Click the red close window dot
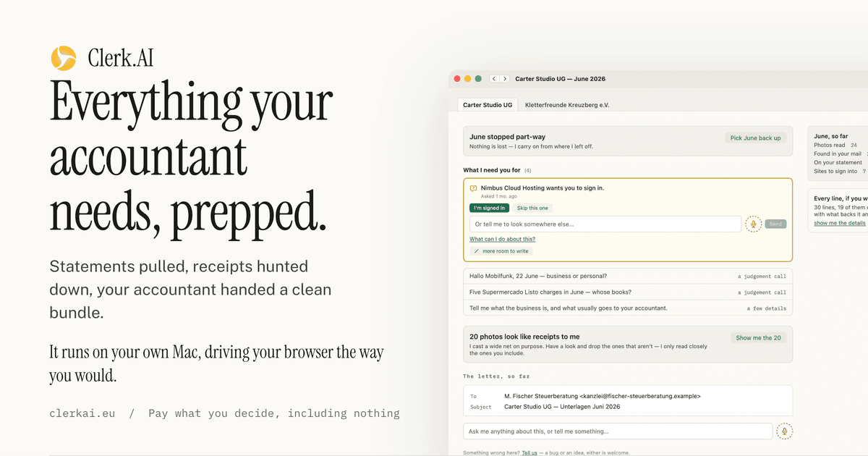The width and height of the screenshot is (868, 456). click(x=456, y=78)
